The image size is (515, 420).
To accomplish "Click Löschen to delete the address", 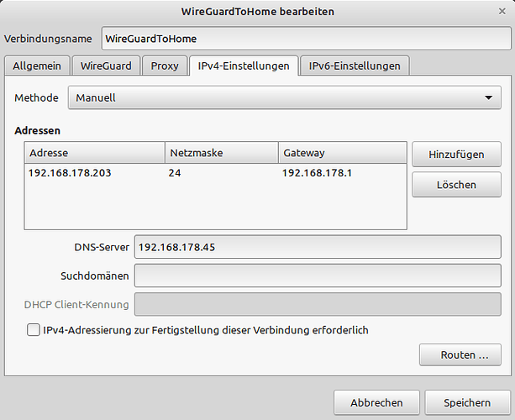I will (456, 185).
